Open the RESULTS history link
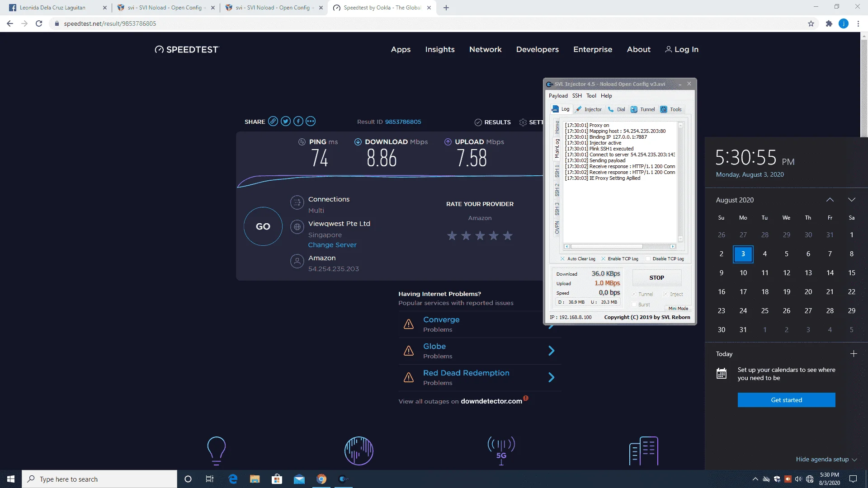 pos(493,122)
